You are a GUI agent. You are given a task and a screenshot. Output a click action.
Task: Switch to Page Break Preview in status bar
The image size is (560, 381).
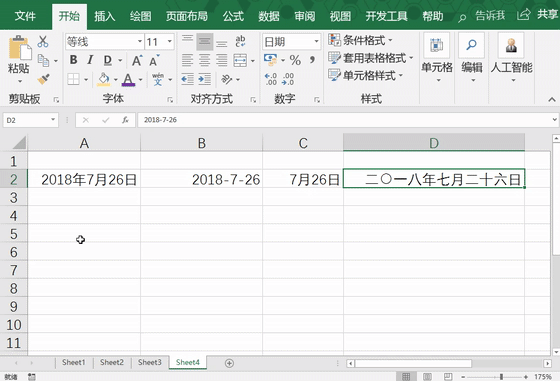(448, 376)
